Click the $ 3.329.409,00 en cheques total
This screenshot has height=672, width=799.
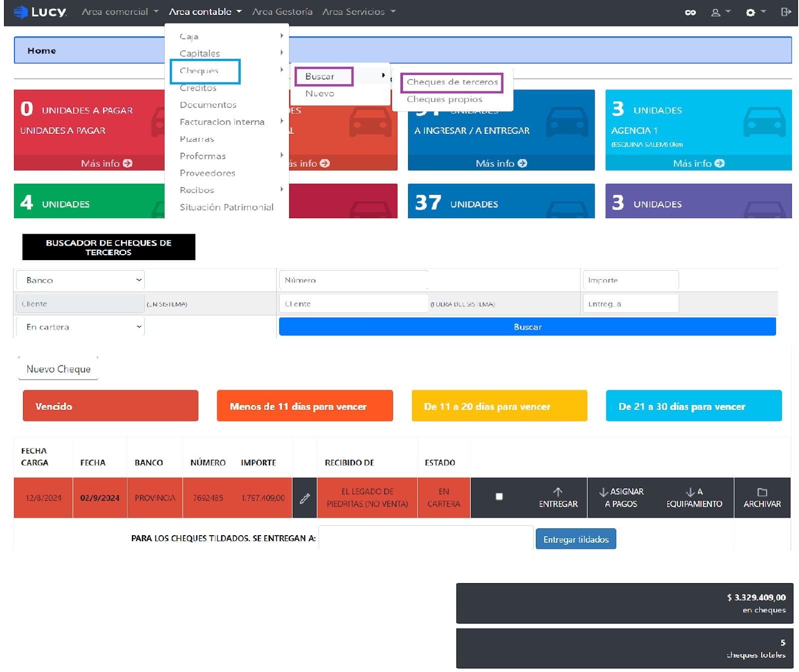pos(624,603)
